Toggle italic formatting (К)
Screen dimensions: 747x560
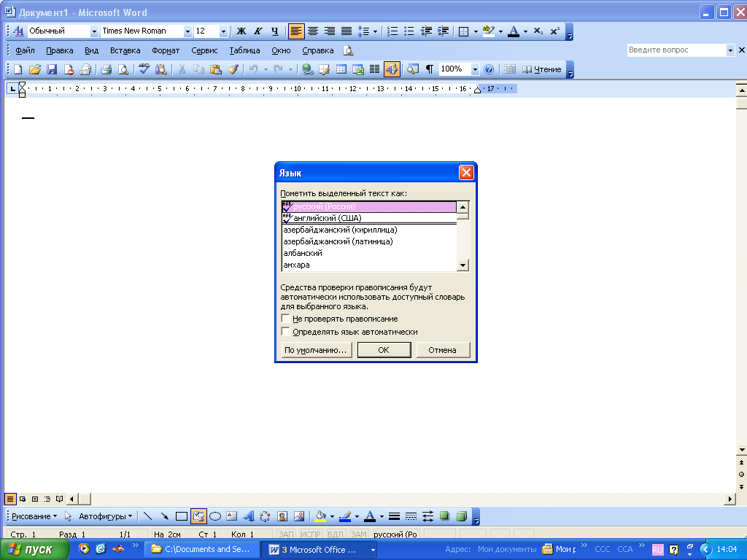[258, 31]
